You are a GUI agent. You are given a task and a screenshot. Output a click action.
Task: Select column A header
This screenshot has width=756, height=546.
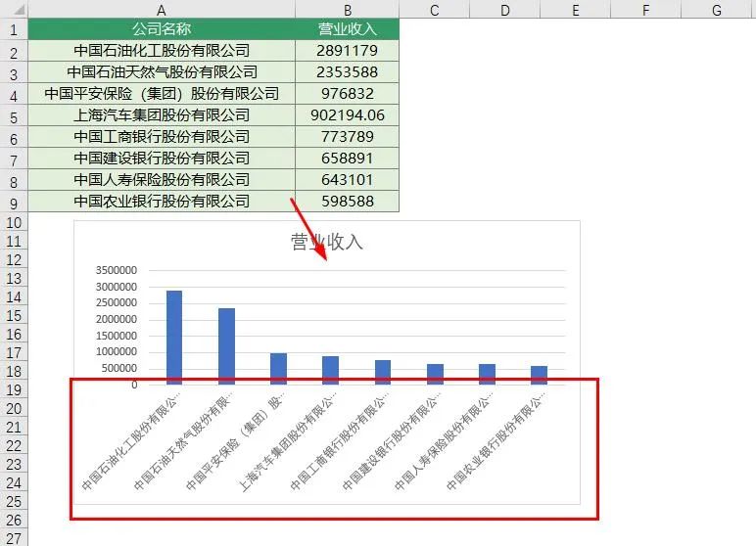(162, 10)
